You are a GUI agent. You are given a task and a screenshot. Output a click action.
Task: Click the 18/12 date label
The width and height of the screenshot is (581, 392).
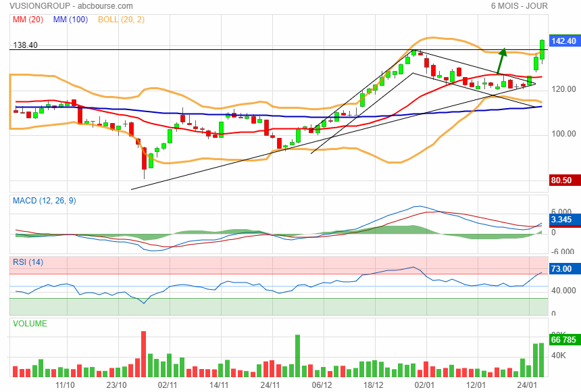373,385
